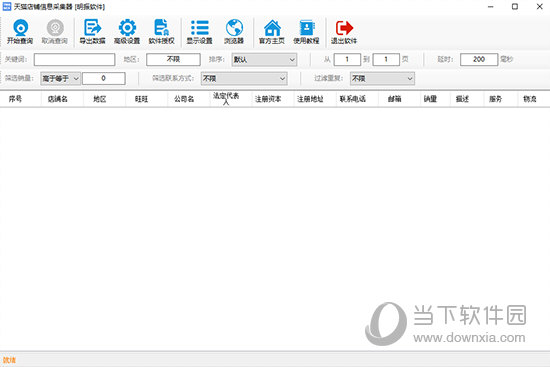The image size is (550, 367).
Task: Click the 延时 delay field showing 200
Action: click(479, 59)
